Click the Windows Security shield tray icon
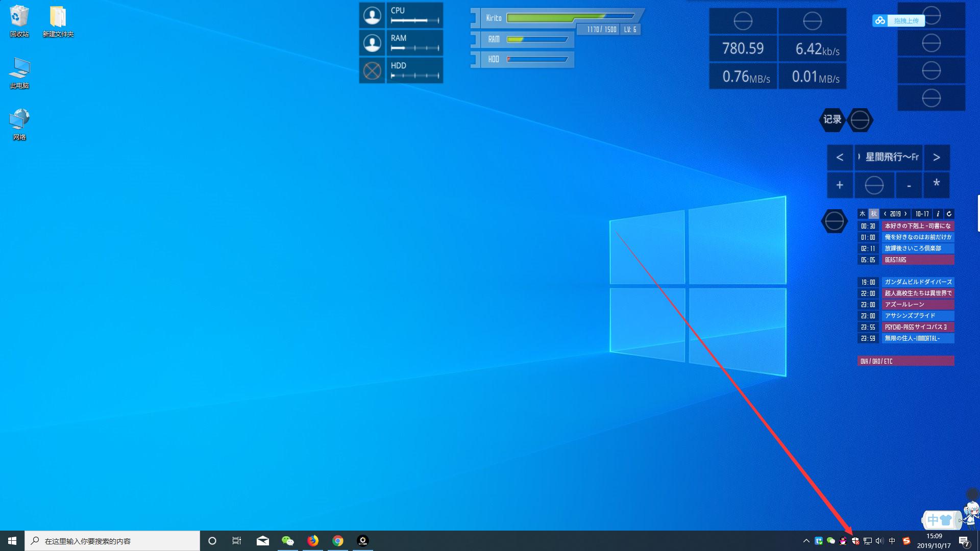Image resolution: width=980 pixels, height=551 pixels. point(855,541)
